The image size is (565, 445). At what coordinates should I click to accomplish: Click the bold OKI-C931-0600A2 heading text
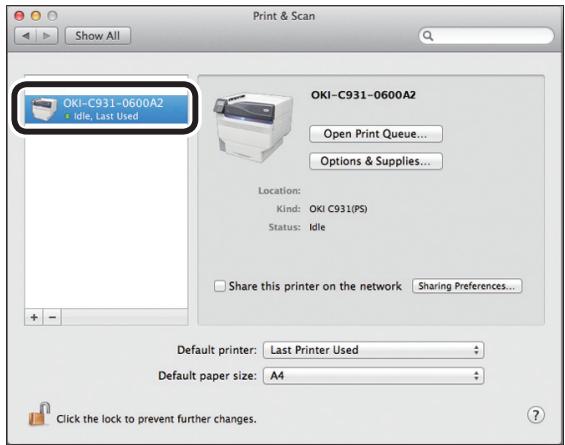pos(363,95)
